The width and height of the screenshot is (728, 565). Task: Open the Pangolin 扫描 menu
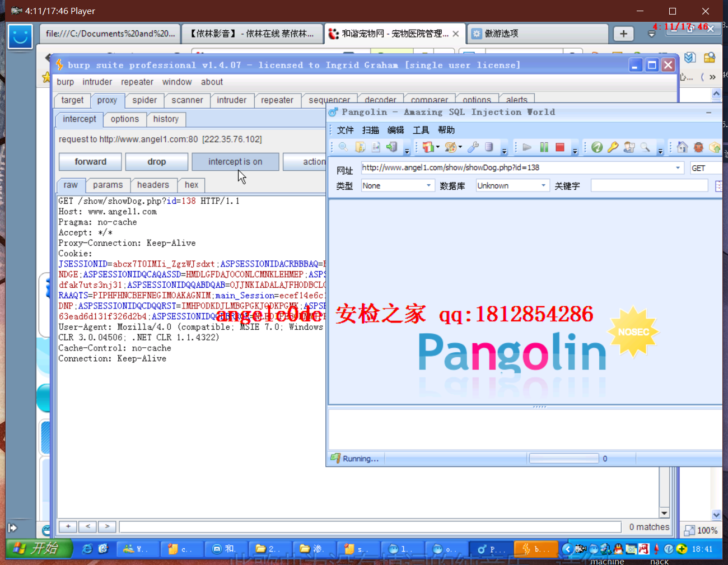(371, 130)
